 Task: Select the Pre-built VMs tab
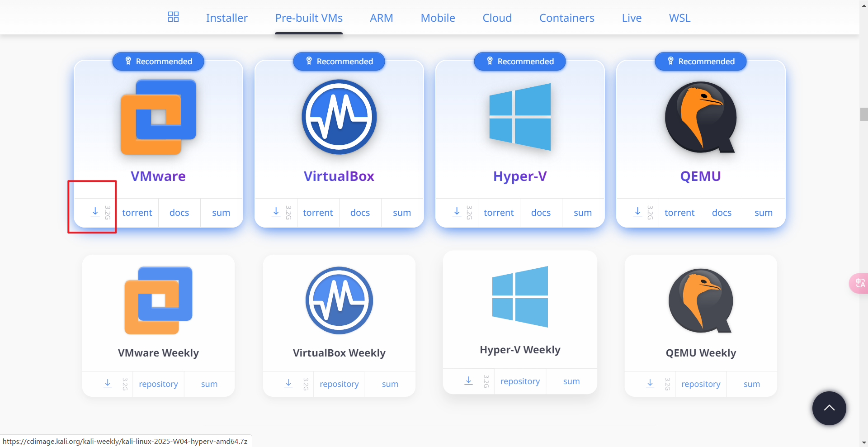pyautogui.click(x=309, y=18)
